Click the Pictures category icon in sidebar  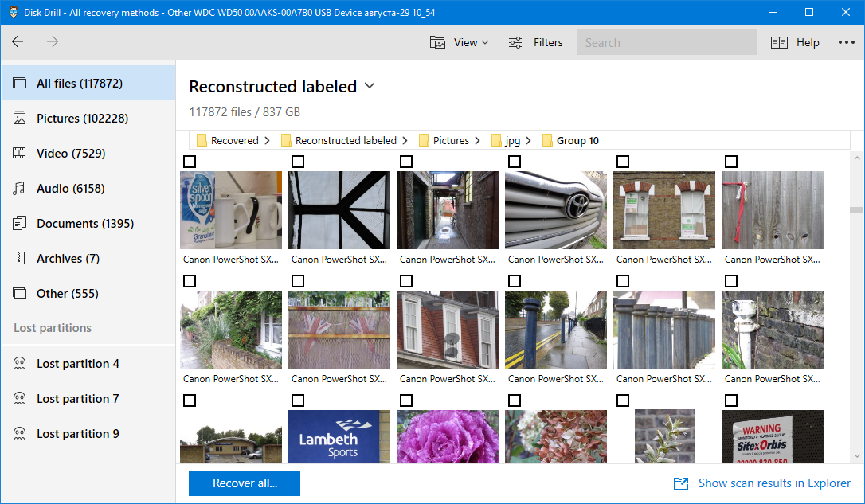[20, 119]
